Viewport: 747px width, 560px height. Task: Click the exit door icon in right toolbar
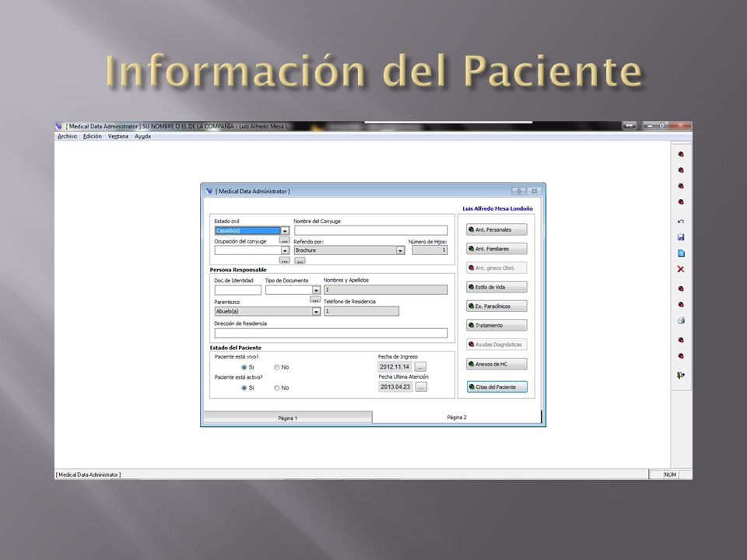(x=681, y=375)
